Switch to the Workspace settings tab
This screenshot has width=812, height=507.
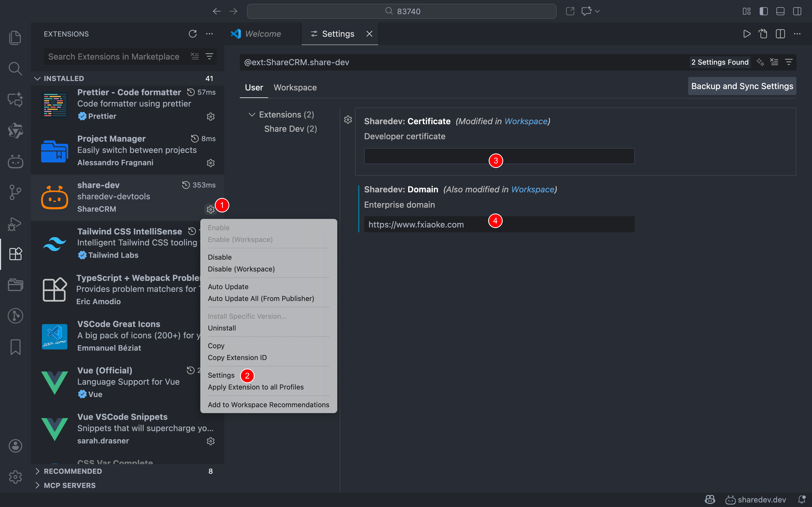click(295, 87)
